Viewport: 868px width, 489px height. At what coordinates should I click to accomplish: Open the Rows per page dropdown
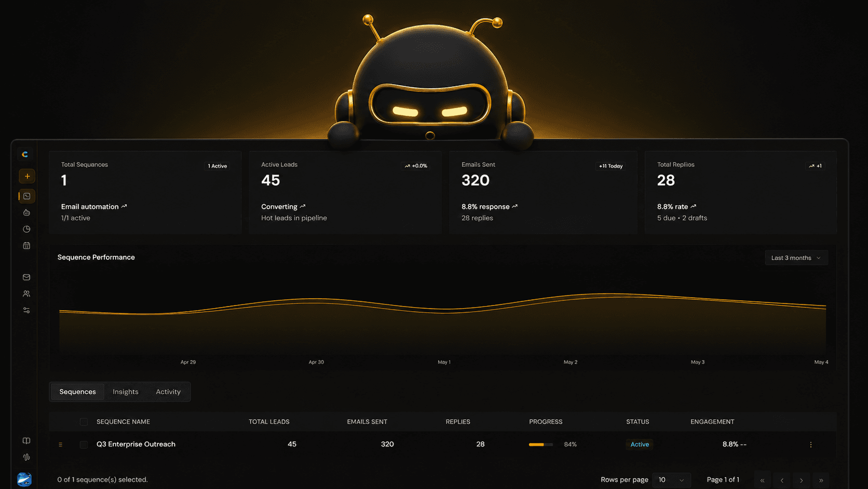pos(671,480)
